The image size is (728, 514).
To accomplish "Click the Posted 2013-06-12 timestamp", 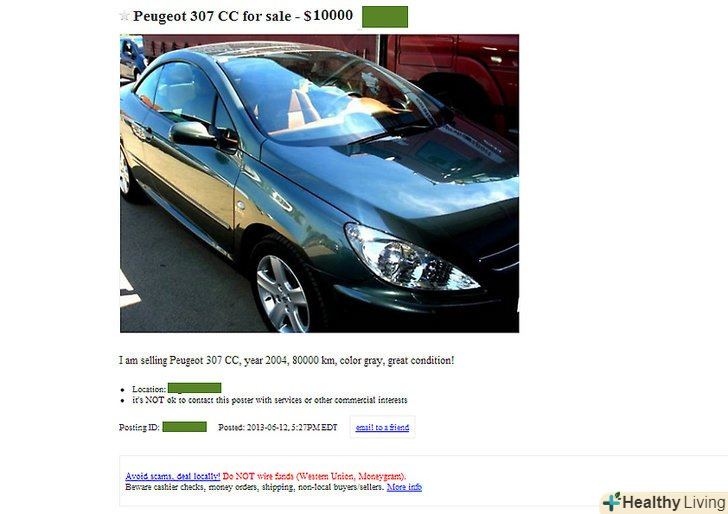I will 278,427.
